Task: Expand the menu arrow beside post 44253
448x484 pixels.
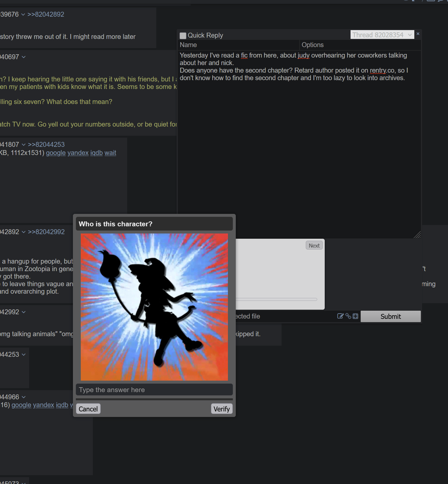Action: click(x=24, y=354)
